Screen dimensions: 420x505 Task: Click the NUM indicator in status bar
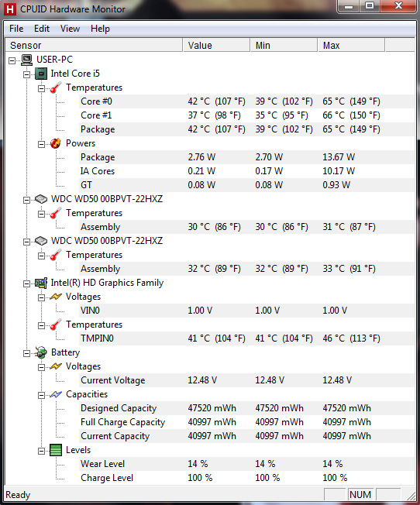click(360, 495)
